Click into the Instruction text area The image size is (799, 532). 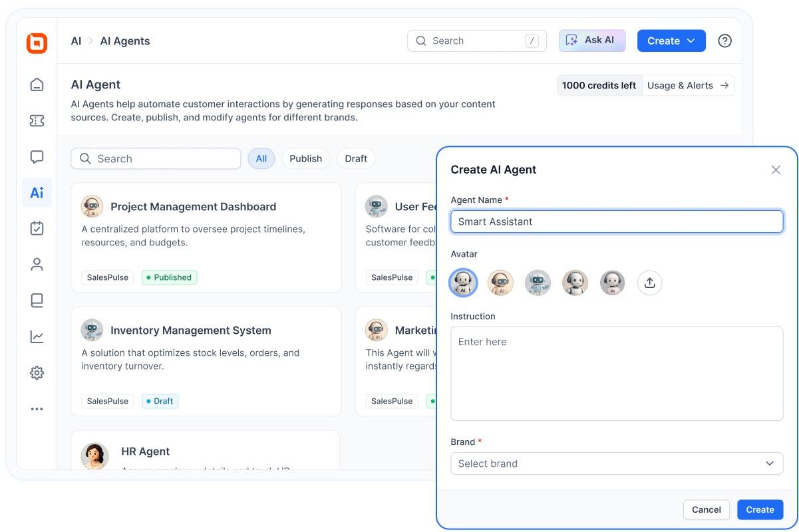(616, 373)
